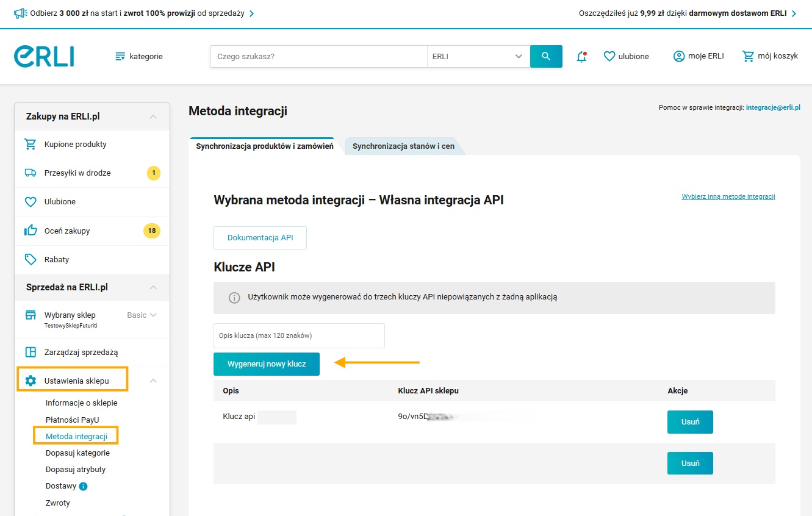The width and height of the screenshot is (812, 516).
Task: Click Wybierz inną metodę integracji link
Action: 728,196
